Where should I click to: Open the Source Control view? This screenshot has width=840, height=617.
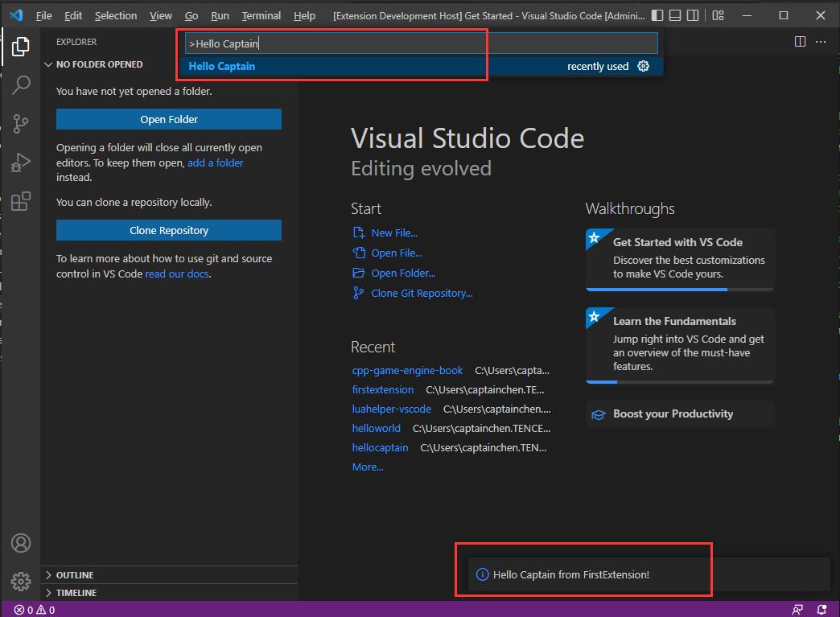(20, 124)
